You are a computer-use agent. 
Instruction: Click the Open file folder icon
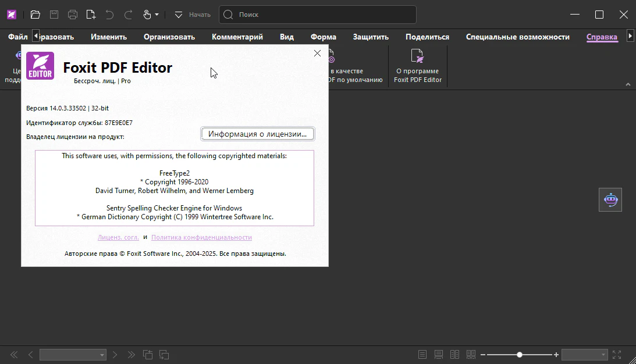pos(35,15)
